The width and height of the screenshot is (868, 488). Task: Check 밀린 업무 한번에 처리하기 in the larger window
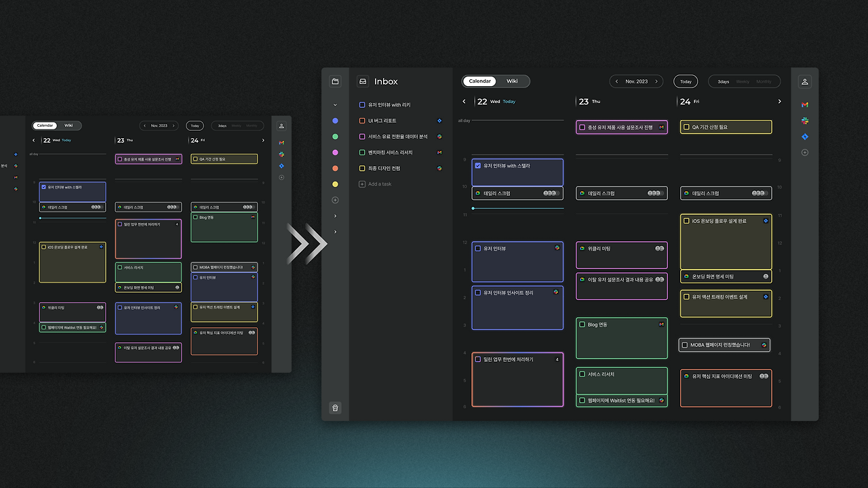coord(478,359)
